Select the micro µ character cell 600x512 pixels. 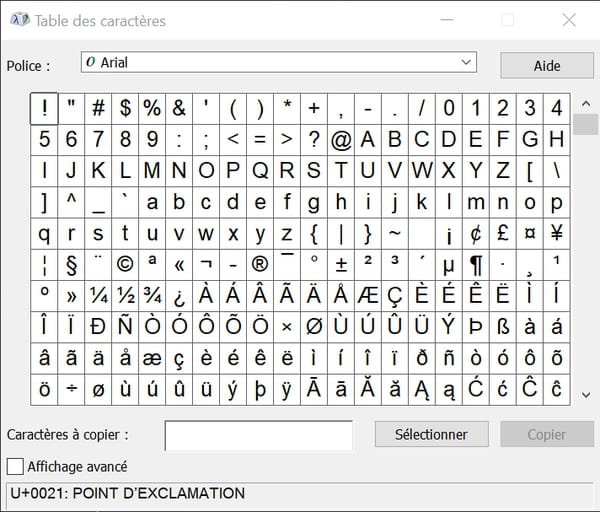[449, 265]
